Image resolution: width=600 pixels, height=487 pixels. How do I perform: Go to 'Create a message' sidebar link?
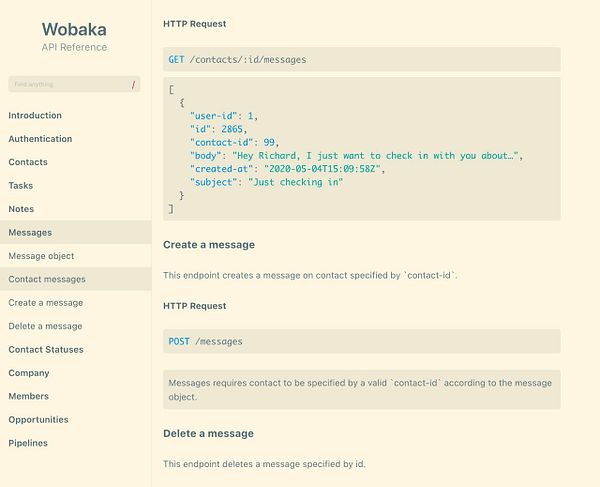point(46,302)
